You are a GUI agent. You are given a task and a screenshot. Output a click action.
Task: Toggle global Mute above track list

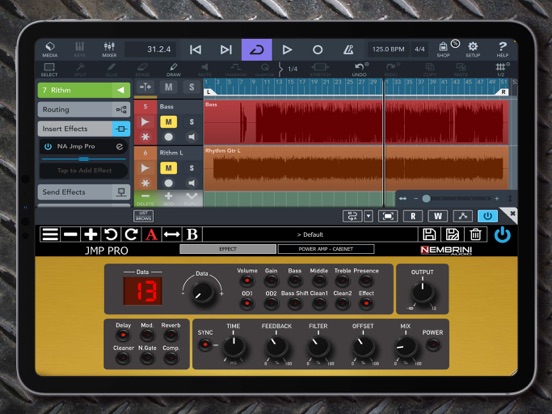(169, 87)
